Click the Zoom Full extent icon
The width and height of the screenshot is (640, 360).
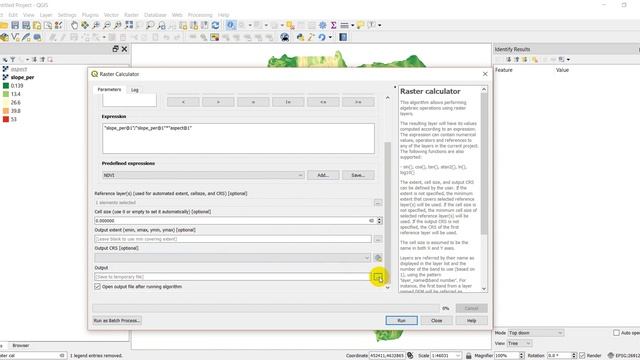(129, 25)
